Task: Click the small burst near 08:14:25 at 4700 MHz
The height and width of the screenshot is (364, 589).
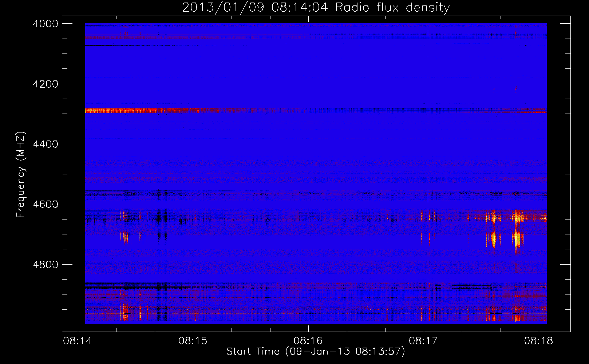Action: (124, 238)
